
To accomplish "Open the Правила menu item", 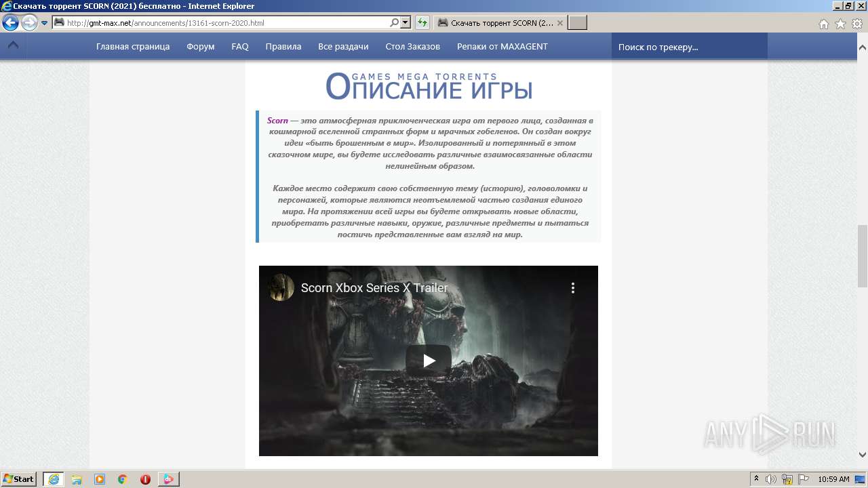I will tap(283, 47).
